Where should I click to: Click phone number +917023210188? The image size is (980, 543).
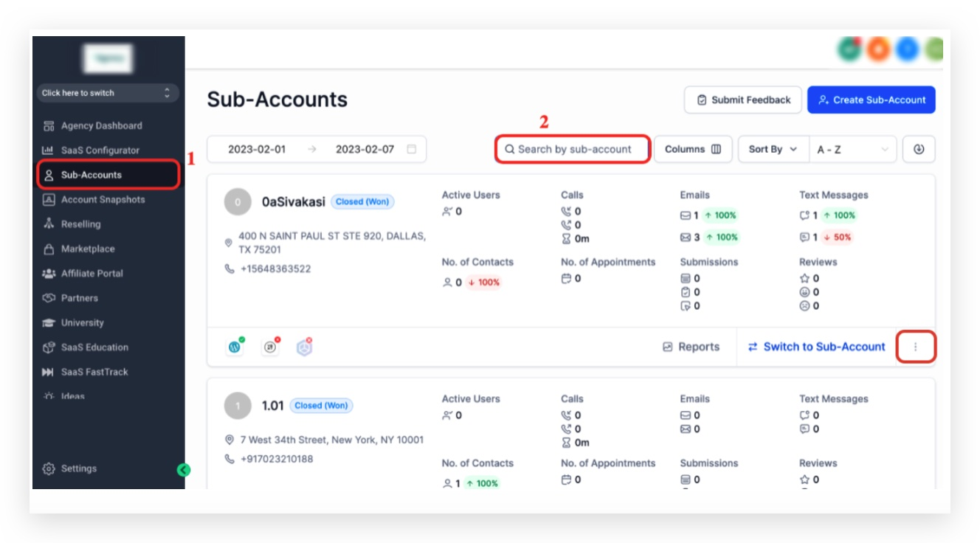pyautogui.click(x=277, y=459)
